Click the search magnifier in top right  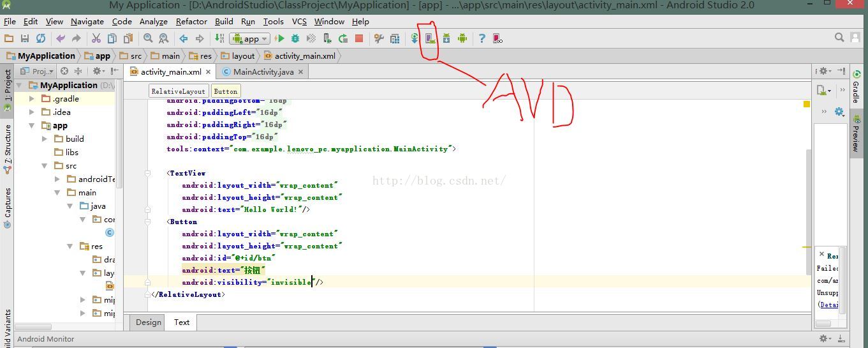[839, 38]
